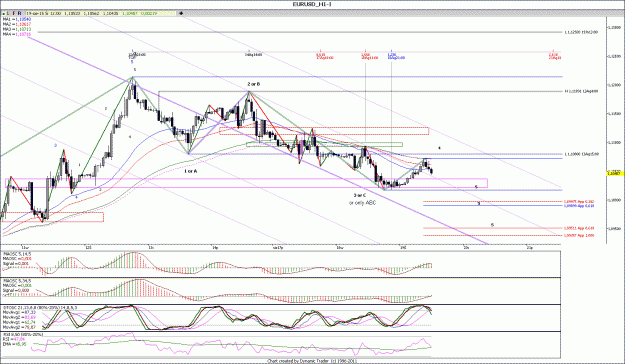Click the R button in chart header

(x=20, y=14)
